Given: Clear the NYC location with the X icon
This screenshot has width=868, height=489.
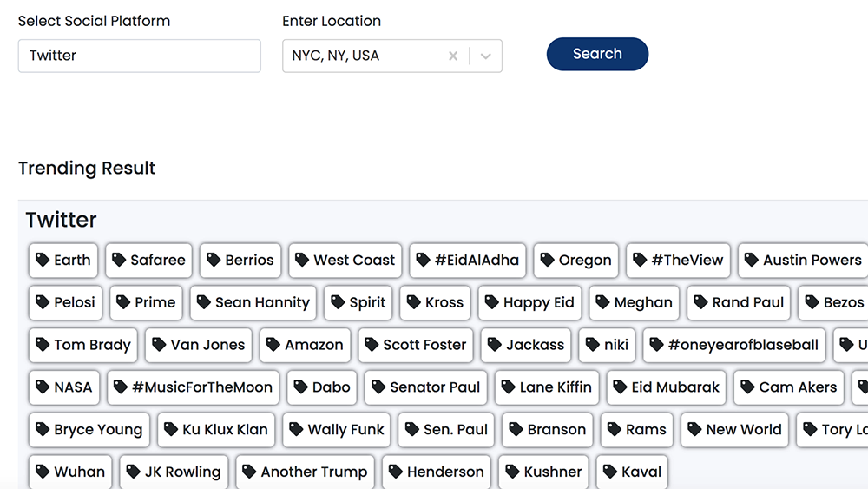Looking at the screenshot, I should 453,56.
